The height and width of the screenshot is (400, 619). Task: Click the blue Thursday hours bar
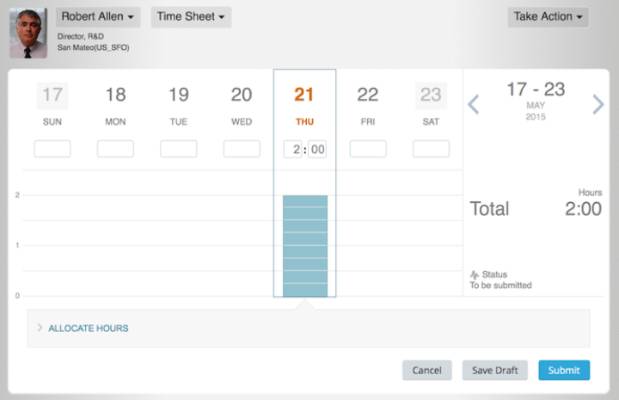tap(305, 246)
